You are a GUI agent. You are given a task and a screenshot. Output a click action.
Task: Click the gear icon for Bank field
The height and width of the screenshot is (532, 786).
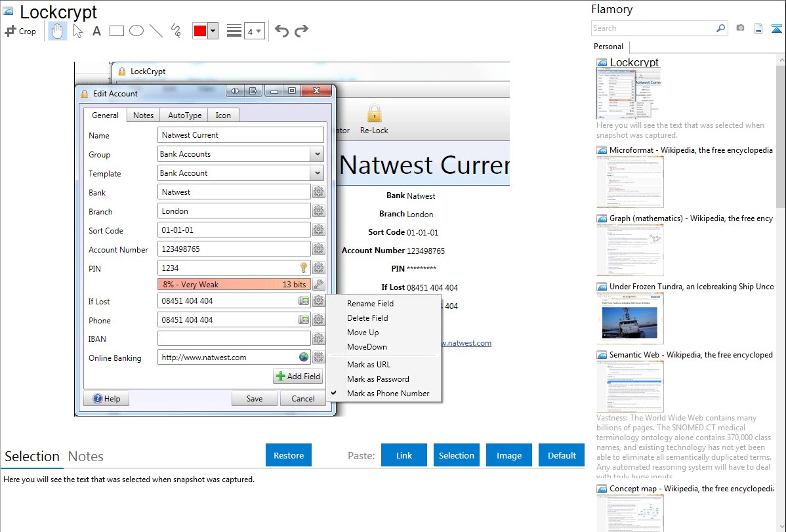point(318,192)
